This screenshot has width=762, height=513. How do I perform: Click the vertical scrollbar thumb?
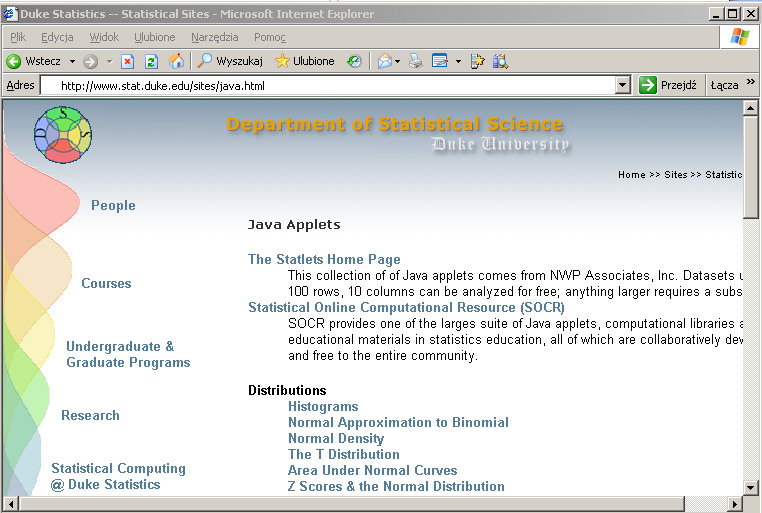750,167
